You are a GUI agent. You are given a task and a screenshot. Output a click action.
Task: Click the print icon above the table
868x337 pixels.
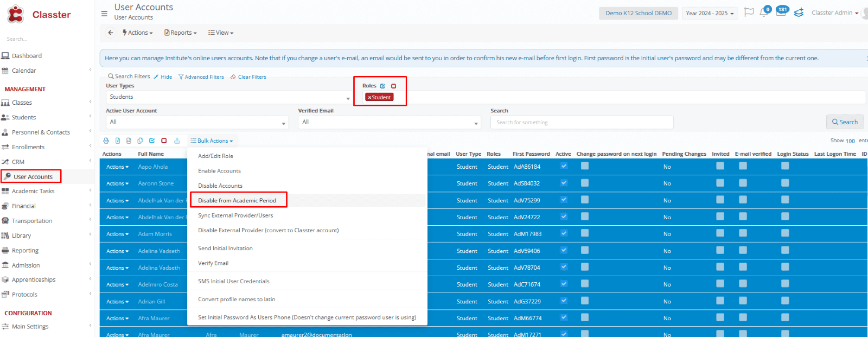point(106,141)
